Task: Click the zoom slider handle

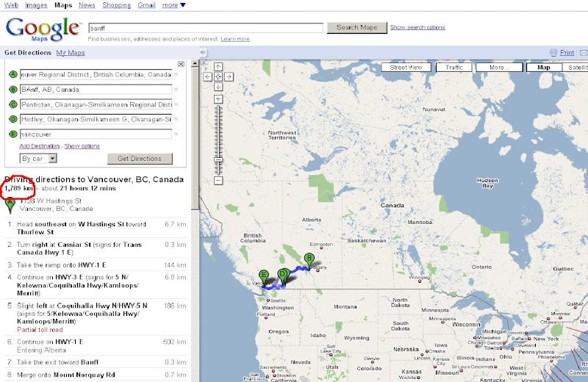Action: (x=218, y=160)
